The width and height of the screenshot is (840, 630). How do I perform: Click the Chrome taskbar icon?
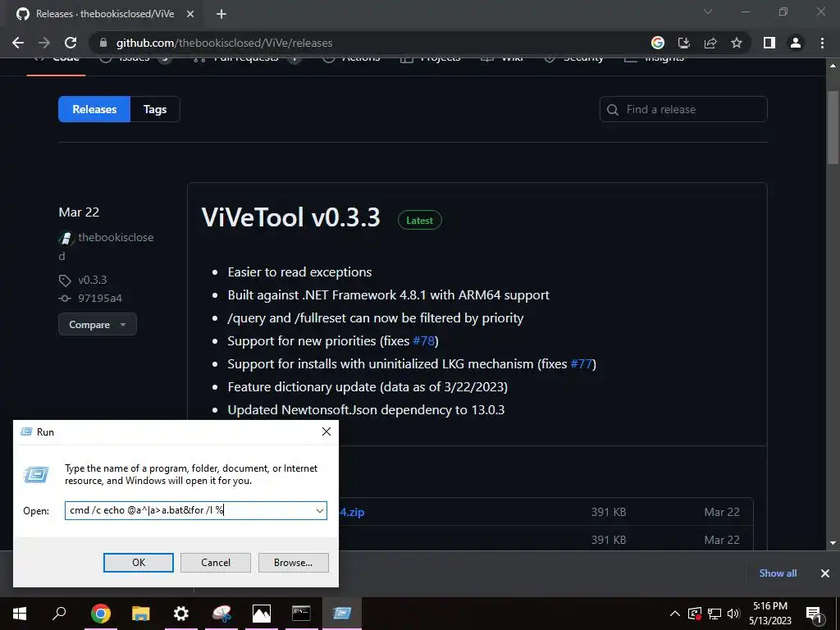(101, 614)
